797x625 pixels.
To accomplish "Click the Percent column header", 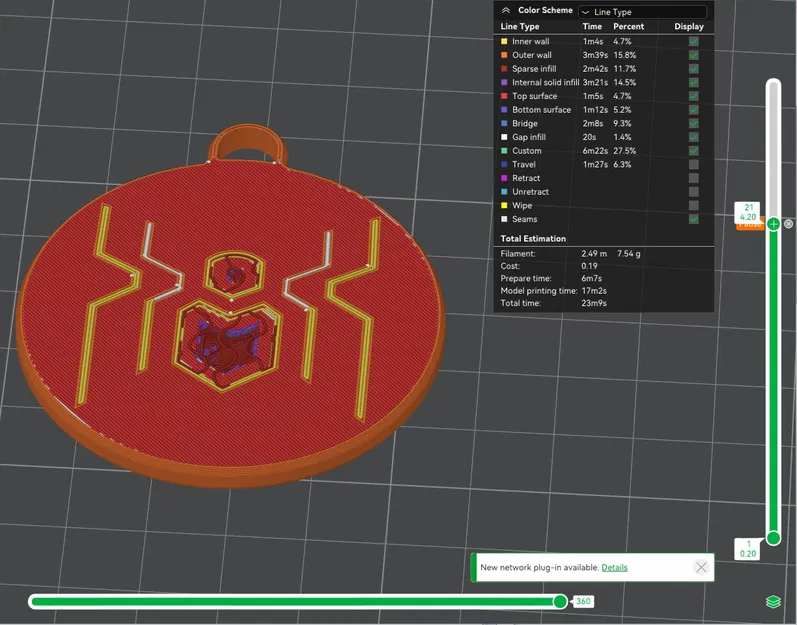I will click(x=628, y=26).
